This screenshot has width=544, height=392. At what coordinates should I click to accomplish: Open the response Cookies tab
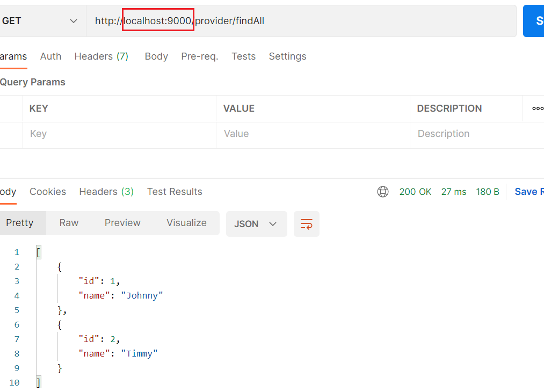(x=48, y=192)
